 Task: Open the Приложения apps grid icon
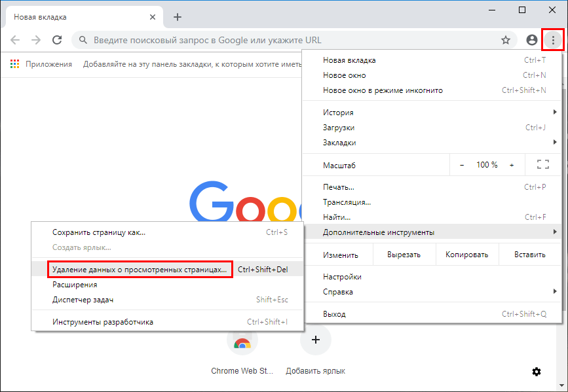[15, 64]
